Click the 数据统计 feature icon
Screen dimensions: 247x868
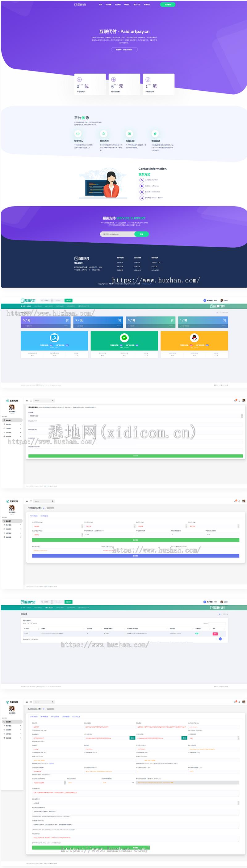[155, 134]
